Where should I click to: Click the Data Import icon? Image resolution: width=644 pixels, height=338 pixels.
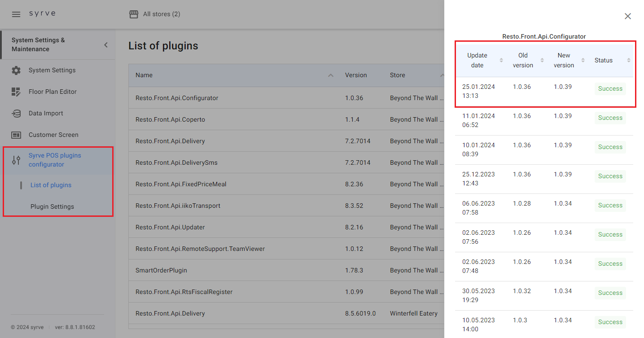tap(16, 114)
